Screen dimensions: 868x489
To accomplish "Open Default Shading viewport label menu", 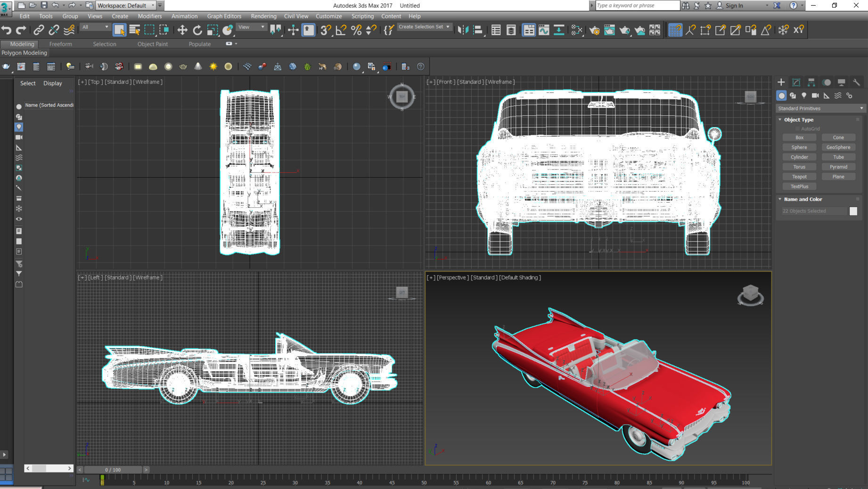I will 520,277.
